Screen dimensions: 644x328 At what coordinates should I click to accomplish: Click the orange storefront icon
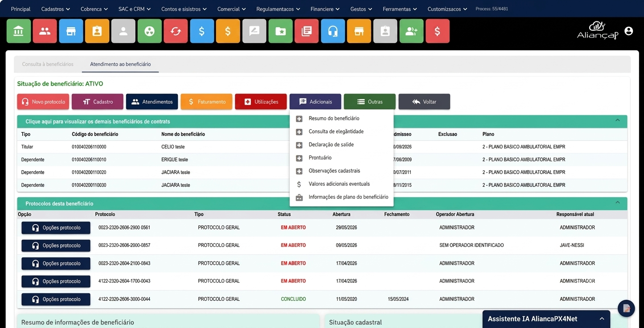pos(359,31)
